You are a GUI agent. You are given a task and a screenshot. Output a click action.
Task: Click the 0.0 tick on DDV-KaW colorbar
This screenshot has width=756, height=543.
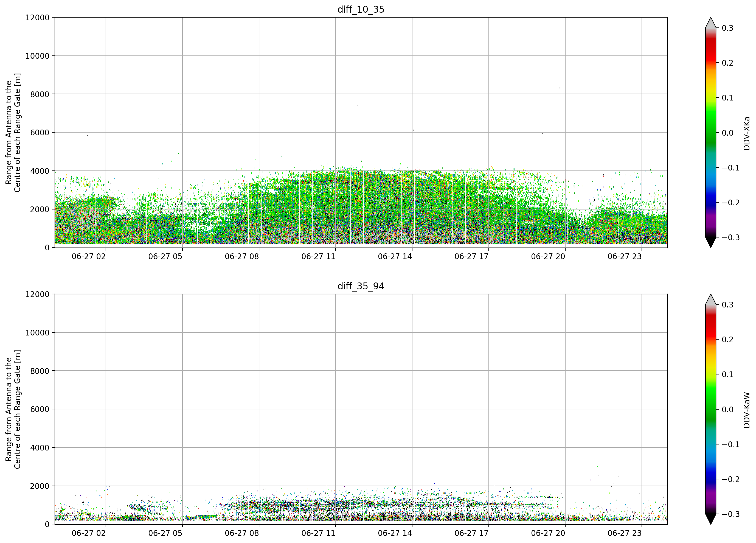click(x=727, y=410)
